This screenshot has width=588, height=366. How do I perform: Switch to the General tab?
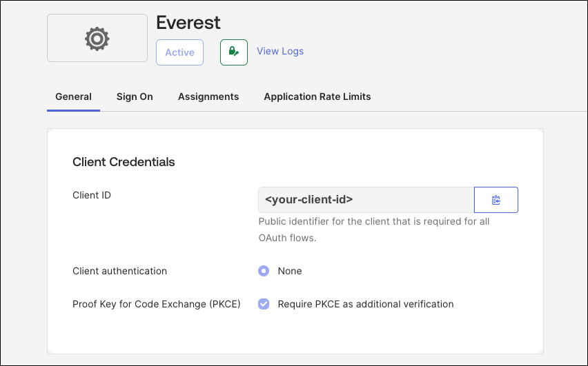(x=73, y=96)
